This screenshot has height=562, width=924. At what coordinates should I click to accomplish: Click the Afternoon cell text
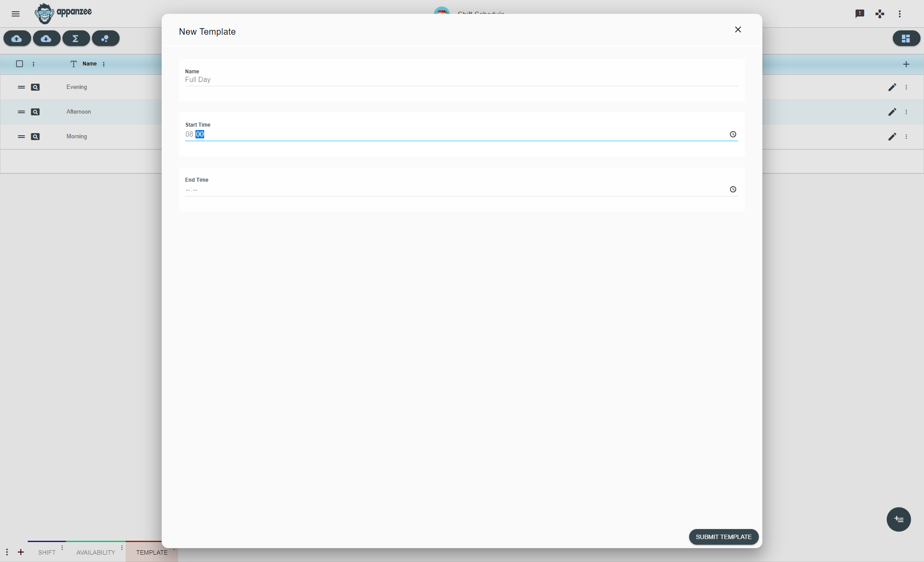pyautogui.click(x=78, y=112)
